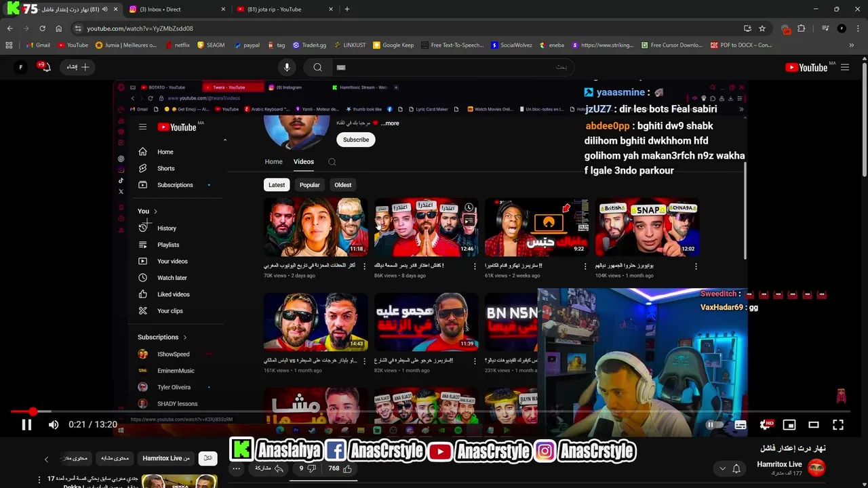The image size is (868, 488).
Task: Pause the YouTube video
Action: click(x=26, y=425)
